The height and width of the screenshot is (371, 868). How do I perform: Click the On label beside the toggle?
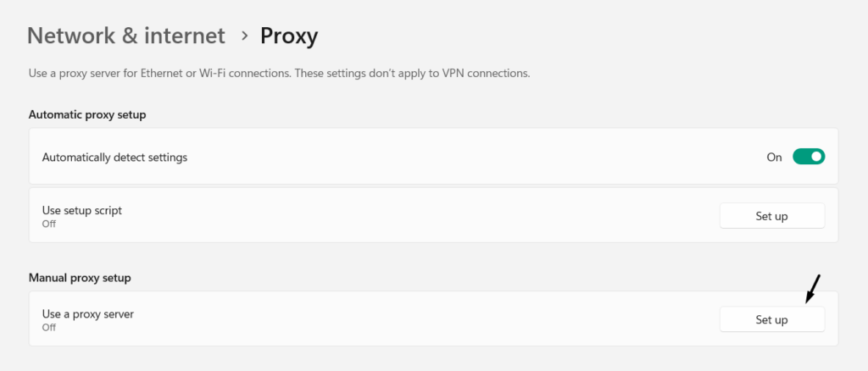[774, 157]
